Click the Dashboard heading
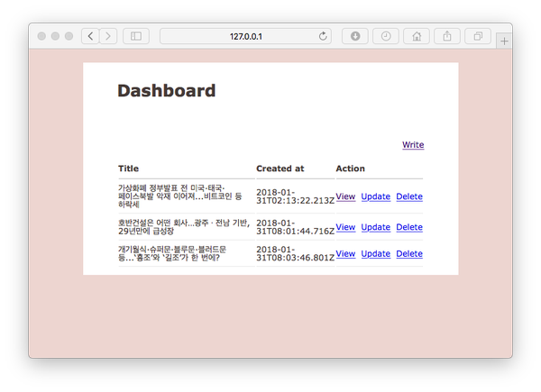The width and height of the screenshot is (541, 392). [166, 91]
